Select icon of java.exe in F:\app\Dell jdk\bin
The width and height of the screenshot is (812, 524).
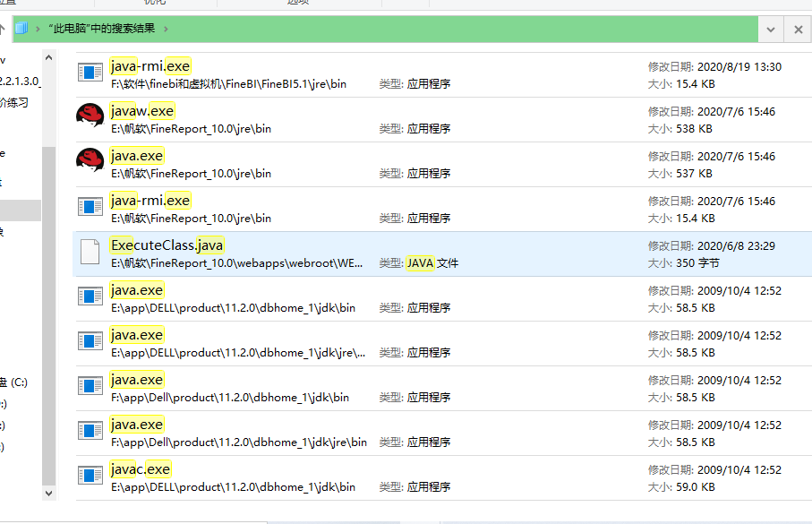(90, 386)
